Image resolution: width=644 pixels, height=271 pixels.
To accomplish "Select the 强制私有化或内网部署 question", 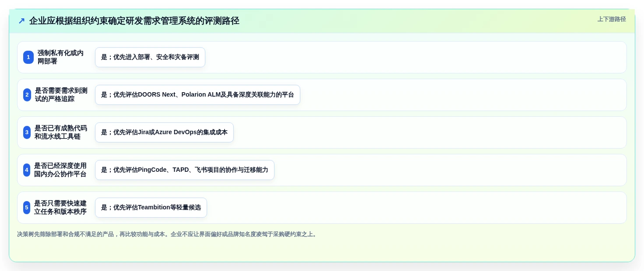I will click(x=60, y=57).
